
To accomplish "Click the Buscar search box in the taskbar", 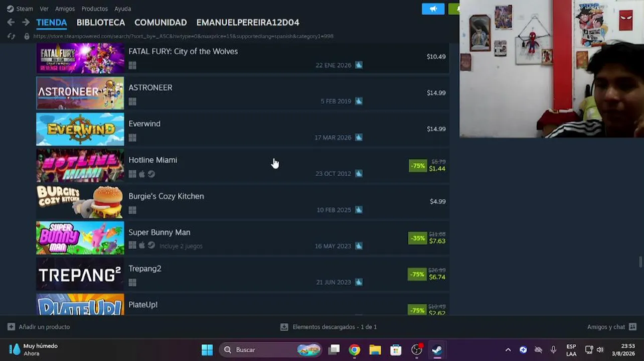I will coord(271,350).
